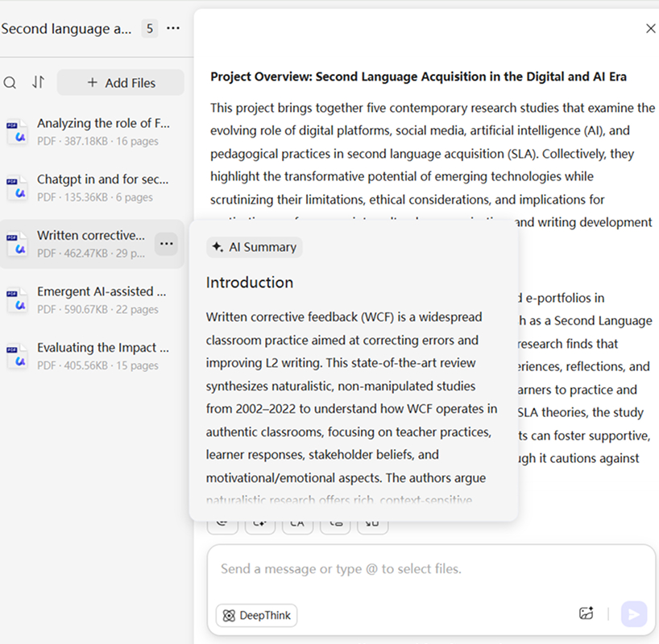Image resolution: width=659 pixels, height=644 pixels.
Task: Open the project options three-dot menu
Action: coord(173,29)
